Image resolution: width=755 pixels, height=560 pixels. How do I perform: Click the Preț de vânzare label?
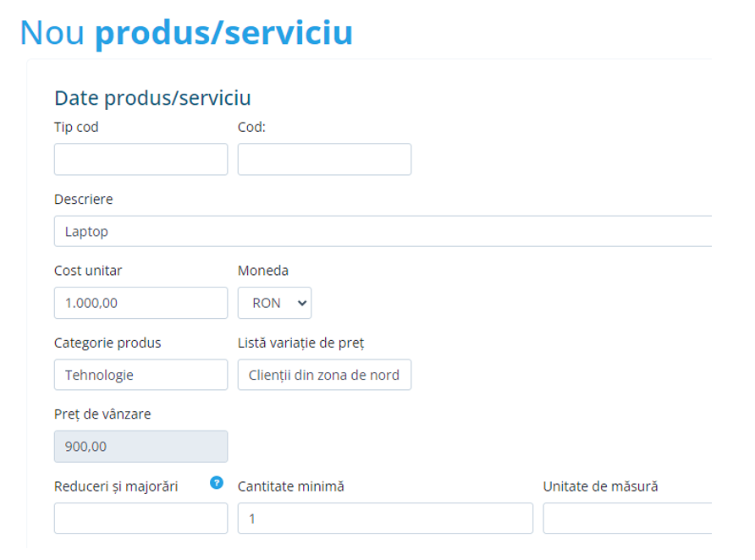point(102,415)
